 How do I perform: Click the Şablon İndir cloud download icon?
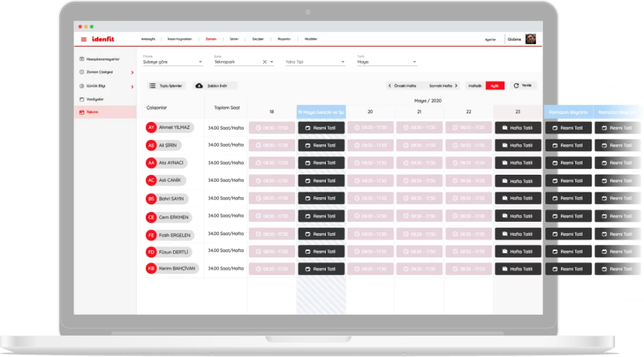click(199, 85)
